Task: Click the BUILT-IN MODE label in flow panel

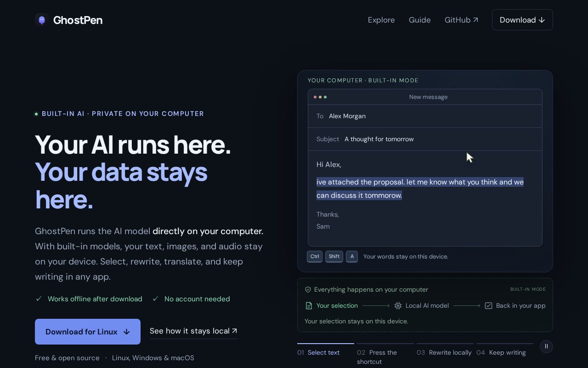Action: (528, 289)
